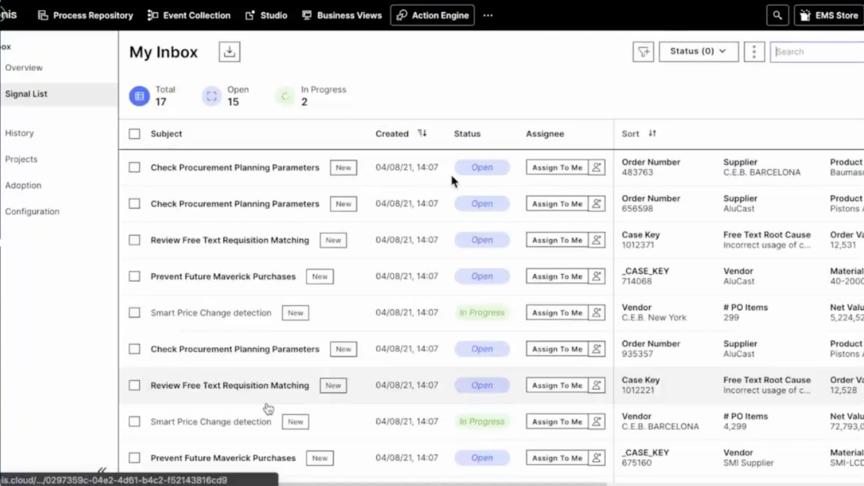864x486 pixels.
Task: Check the Smart Price Change row for C.E.B. BARCELONA
Action: 134,422
